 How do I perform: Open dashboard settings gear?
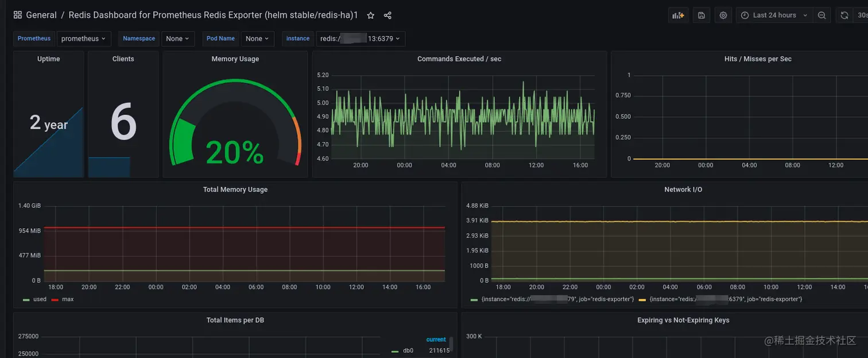tap(723, 16)
